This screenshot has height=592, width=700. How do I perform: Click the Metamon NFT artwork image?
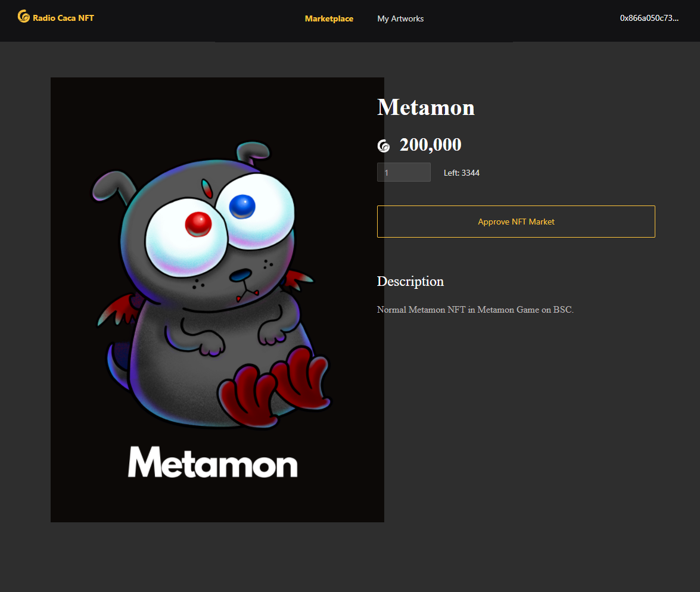pyautogui.click(x=217, y=300)
